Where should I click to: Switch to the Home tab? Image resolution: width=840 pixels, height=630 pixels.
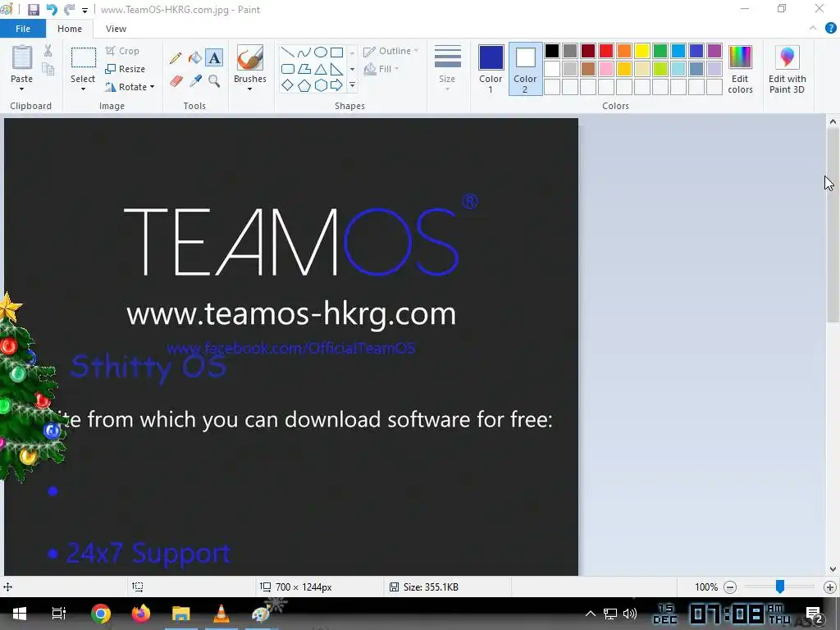(x=70, y=29)
